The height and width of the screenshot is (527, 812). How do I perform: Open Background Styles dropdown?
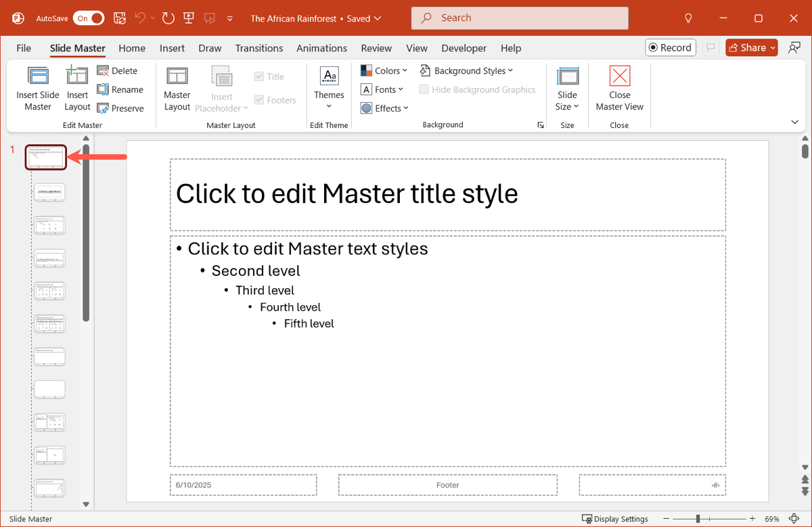466,70
